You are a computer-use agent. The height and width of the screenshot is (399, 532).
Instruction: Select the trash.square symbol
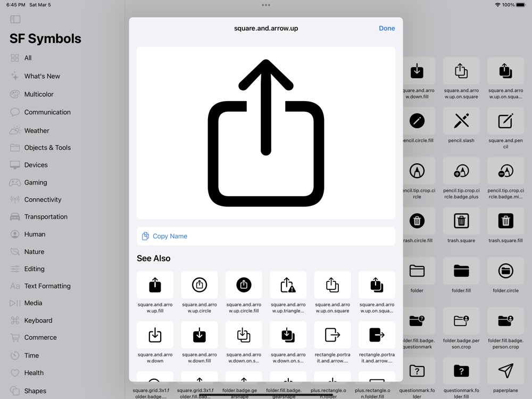coord(461,221)
